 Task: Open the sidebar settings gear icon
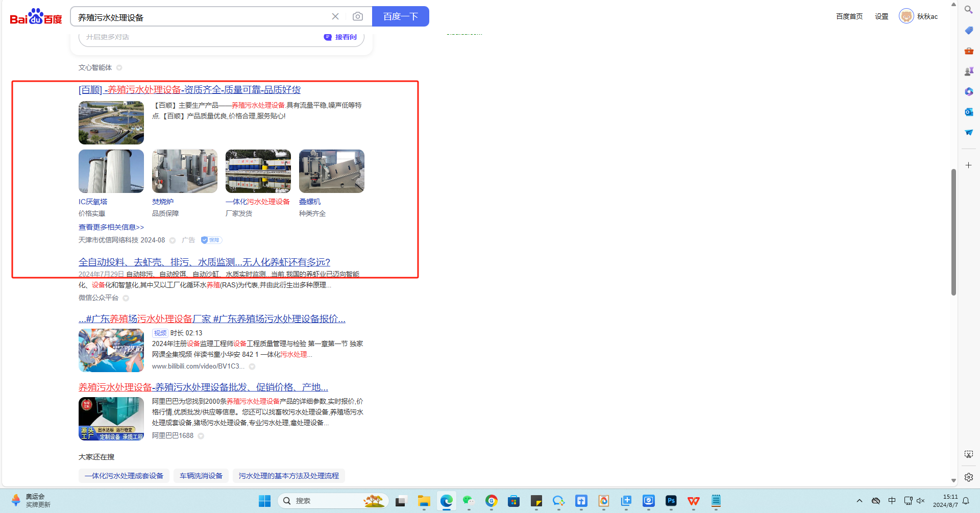pos(968,477)
